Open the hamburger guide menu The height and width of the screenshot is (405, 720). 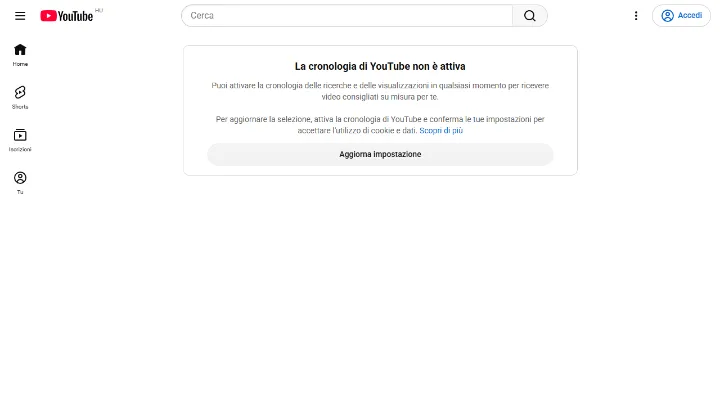pyautogui.click(x=20, y=16)
